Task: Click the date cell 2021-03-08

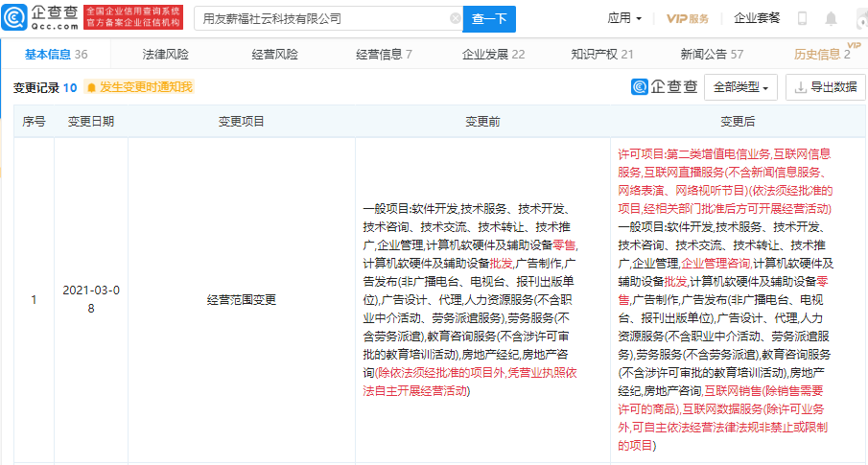Action: click(x=91, y=299)
